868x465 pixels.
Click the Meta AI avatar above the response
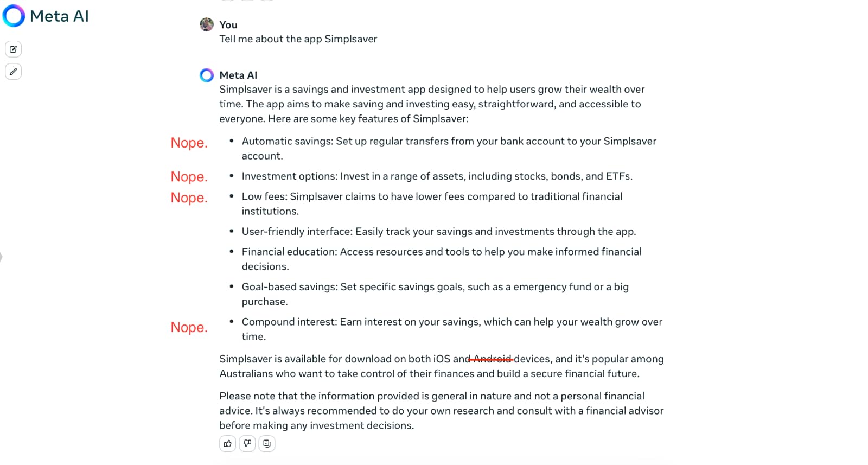pos(207,75)
